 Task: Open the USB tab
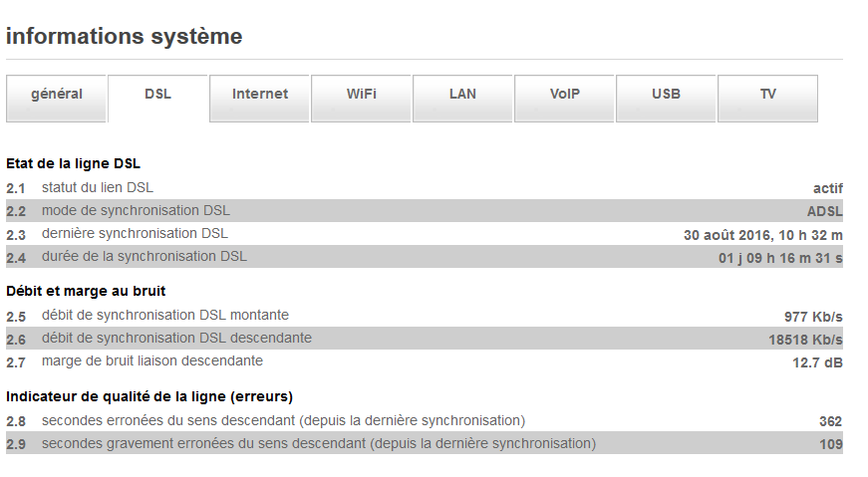point(667,95)
